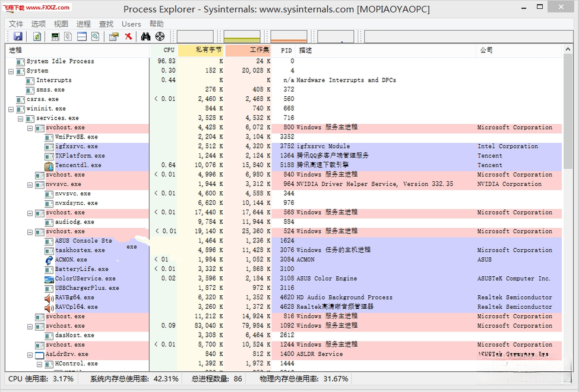Select the USBChargerPlus.exe process row
The height and width of the screenshot is (392, 579).
pyautogui.click(x=284, y=289)
